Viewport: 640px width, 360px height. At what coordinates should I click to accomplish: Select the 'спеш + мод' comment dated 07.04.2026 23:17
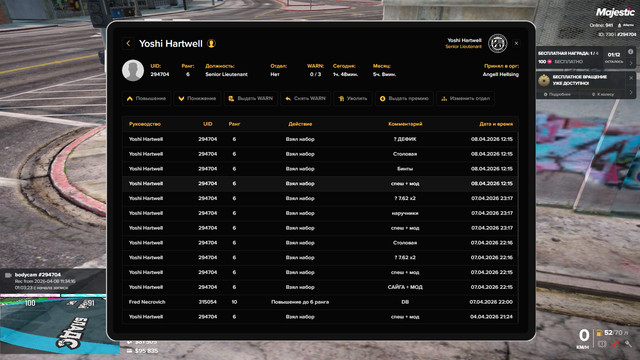(405, 228)
